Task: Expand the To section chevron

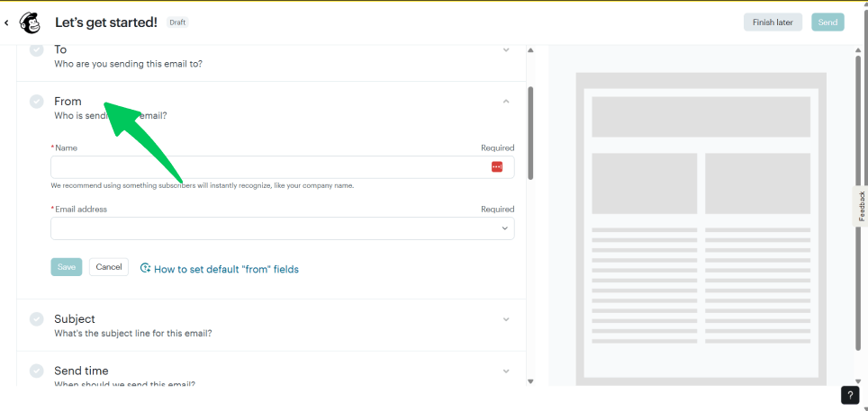Action: tap(505, 49)
